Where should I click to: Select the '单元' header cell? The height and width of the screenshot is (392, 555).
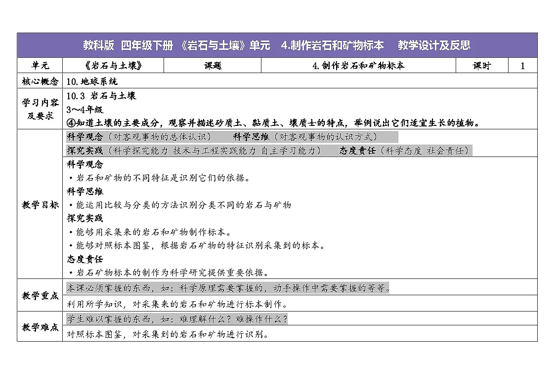click(40, 65)
